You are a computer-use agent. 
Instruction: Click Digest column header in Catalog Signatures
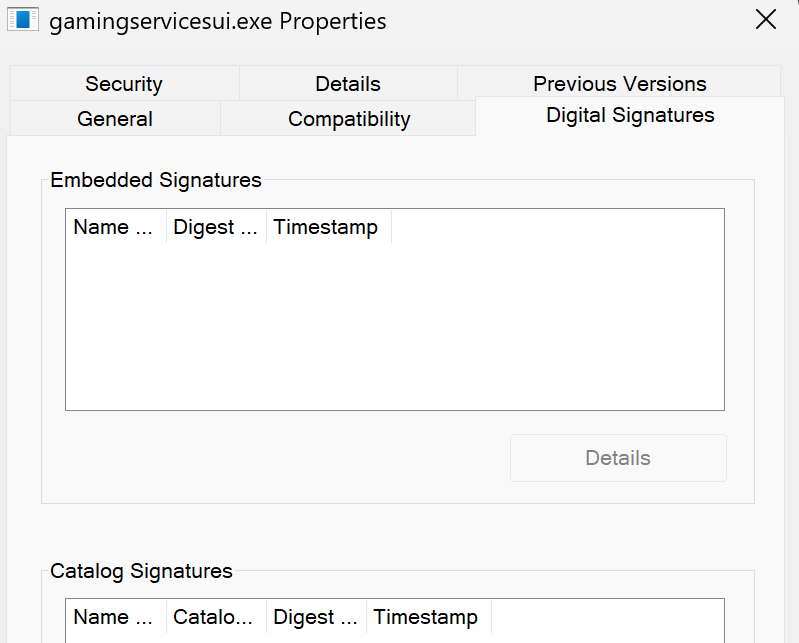click(316, 617)
